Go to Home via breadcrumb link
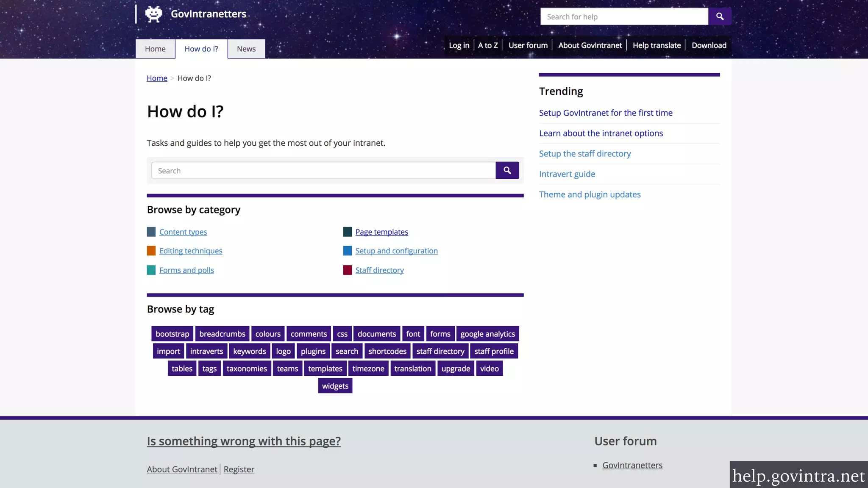 157,78
